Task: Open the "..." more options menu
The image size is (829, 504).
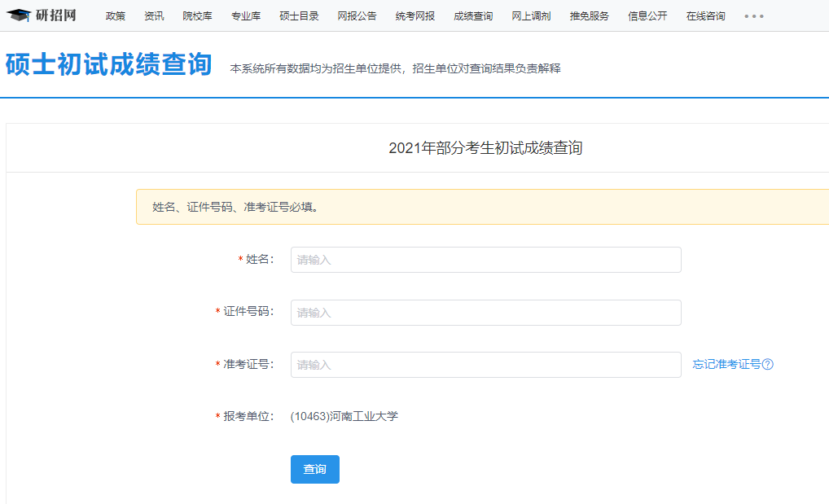Action: pos(754,15)
